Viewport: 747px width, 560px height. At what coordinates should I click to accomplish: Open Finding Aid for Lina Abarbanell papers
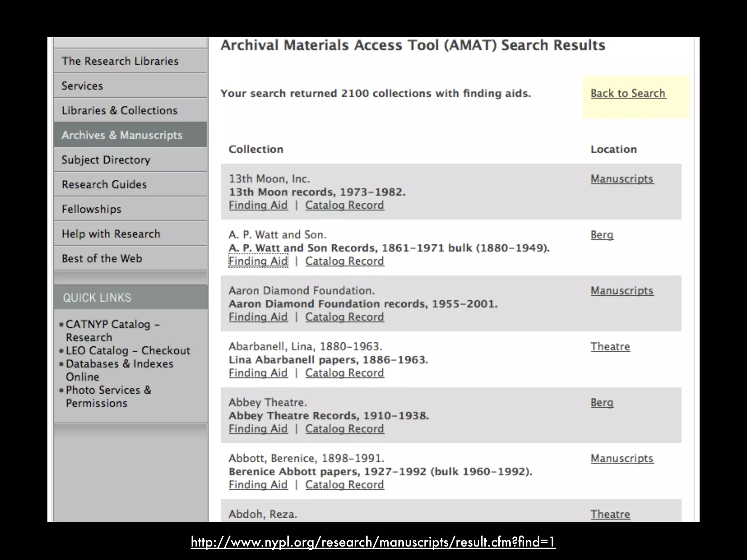tap(258, 373)
